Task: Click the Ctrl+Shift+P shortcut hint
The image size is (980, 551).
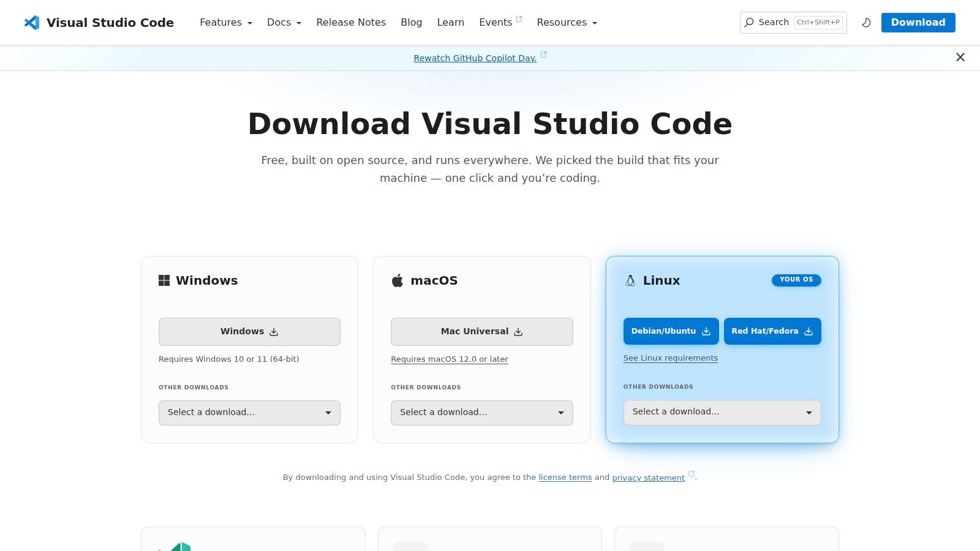Action: (818, 23)
